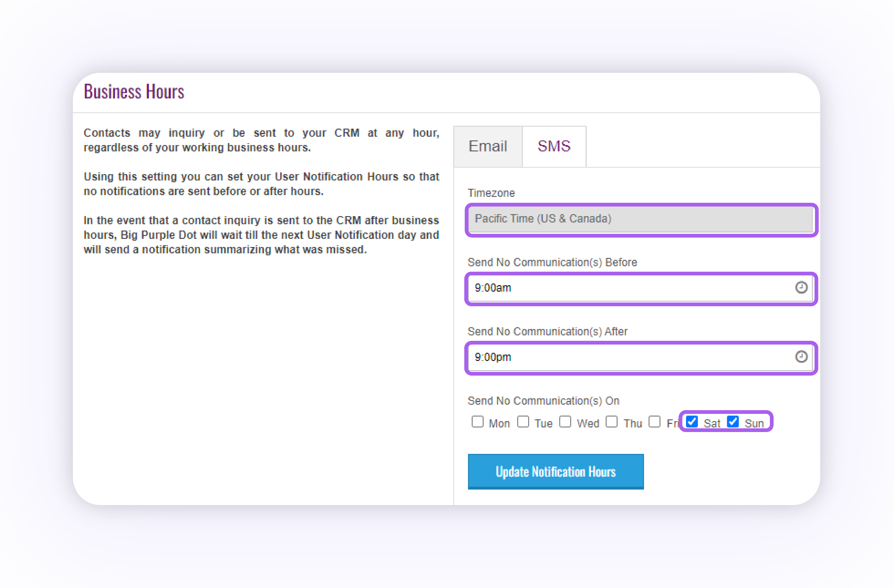Click the Timezone field label

click(x=491, y=193)
